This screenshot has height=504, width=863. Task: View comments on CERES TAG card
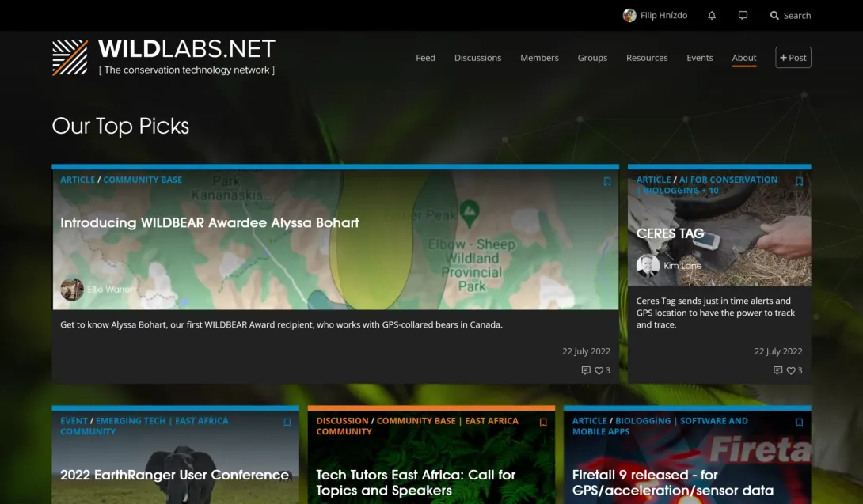click(x=777, y=370)
